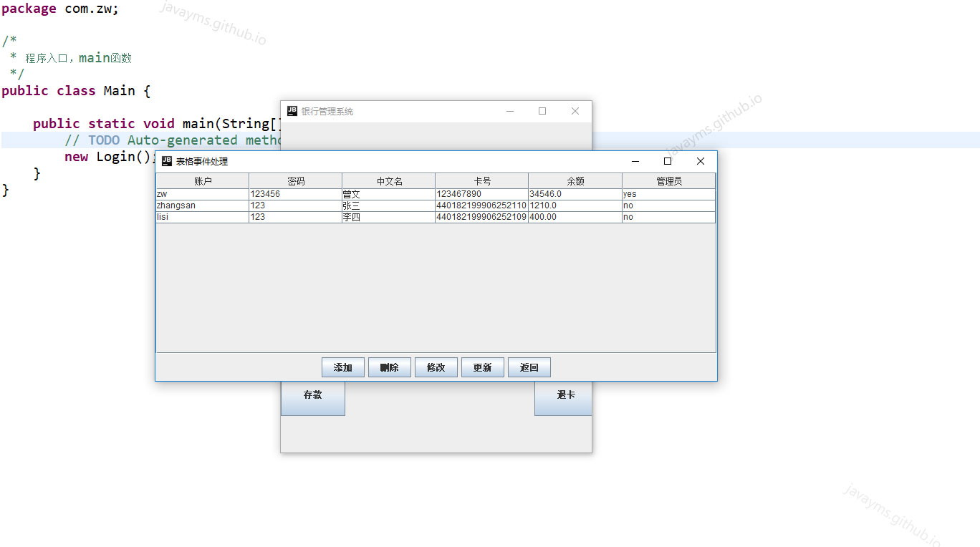Click the 添加 (Add) button

(x=342, y=367)
